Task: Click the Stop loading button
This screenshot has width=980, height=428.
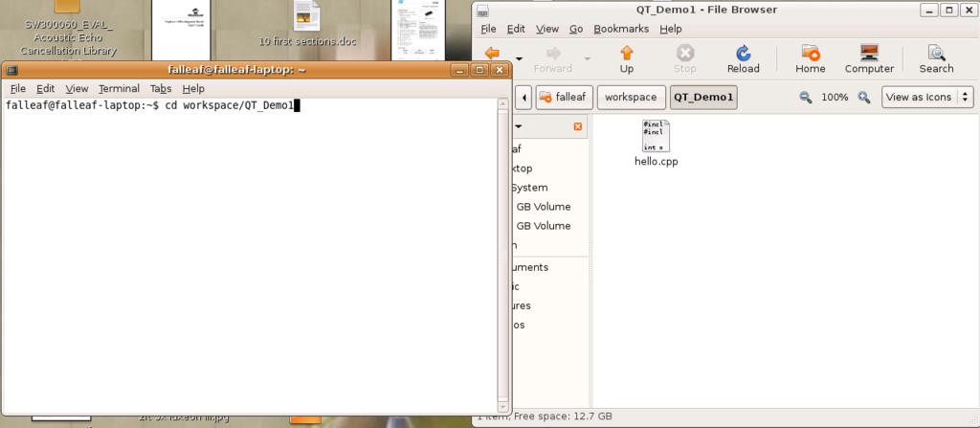Action: pos(685,58)
